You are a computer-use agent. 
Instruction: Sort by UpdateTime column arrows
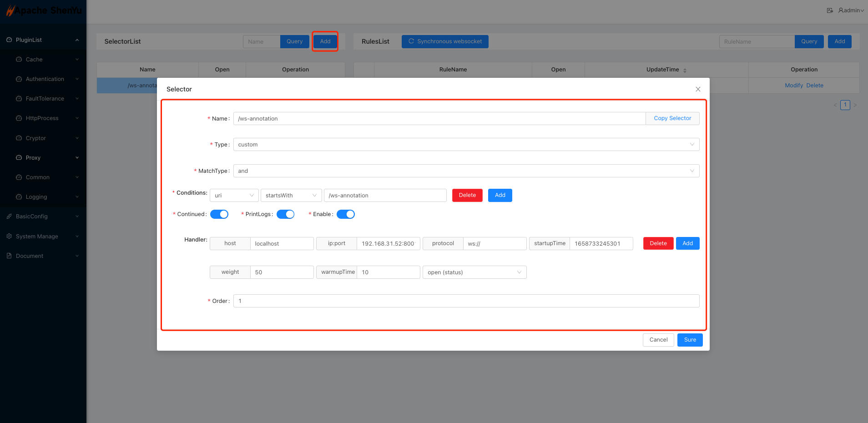[685, 70]
